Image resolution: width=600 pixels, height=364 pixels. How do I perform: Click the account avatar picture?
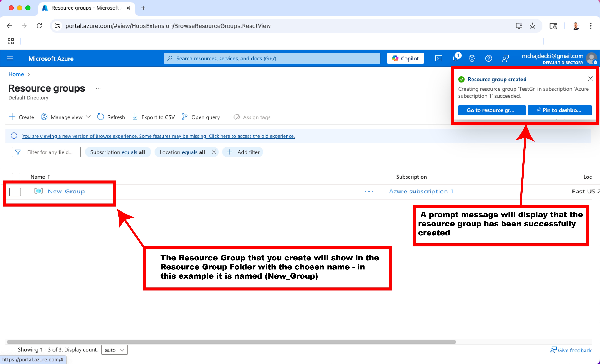(592, 58)
